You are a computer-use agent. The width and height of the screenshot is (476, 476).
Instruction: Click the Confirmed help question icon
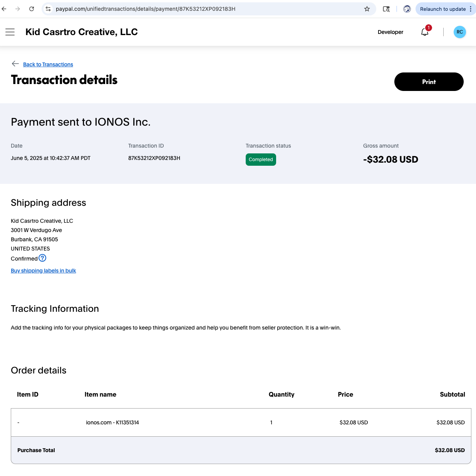42,258
